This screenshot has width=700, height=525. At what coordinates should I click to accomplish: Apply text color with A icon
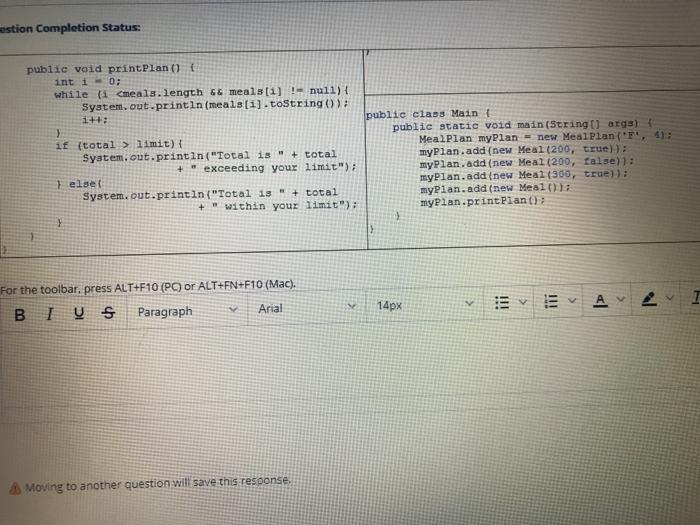point(600,300)
